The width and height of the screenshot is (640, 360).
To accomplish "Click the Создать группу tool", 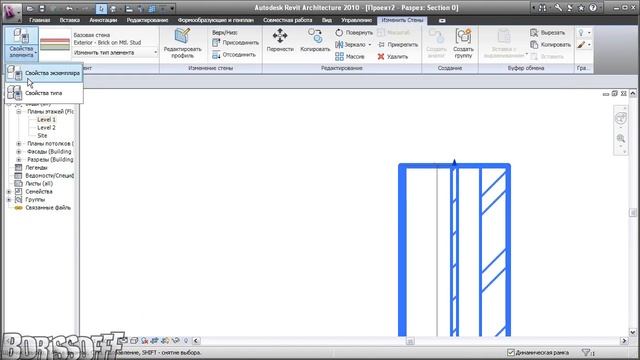I will click(463, 43).
